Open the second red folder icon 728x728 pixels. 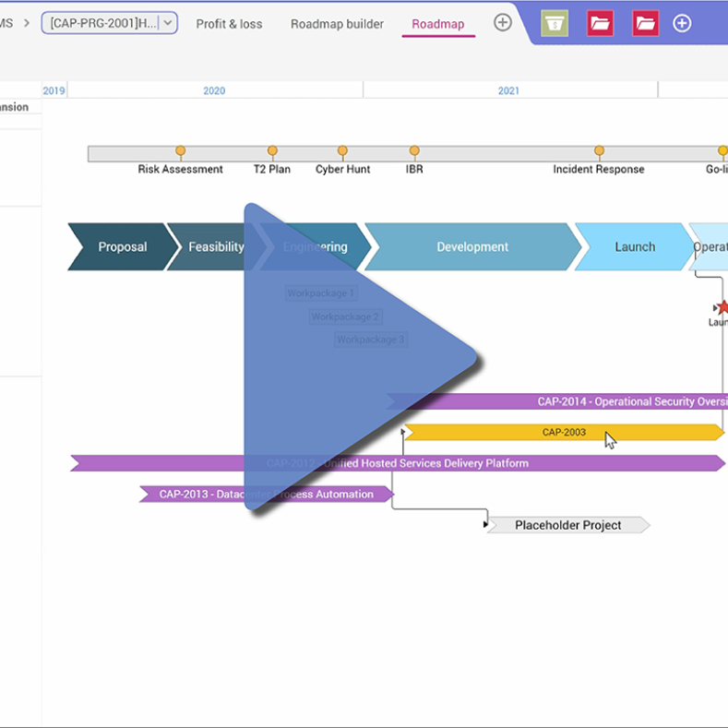(x=645, y=23)
